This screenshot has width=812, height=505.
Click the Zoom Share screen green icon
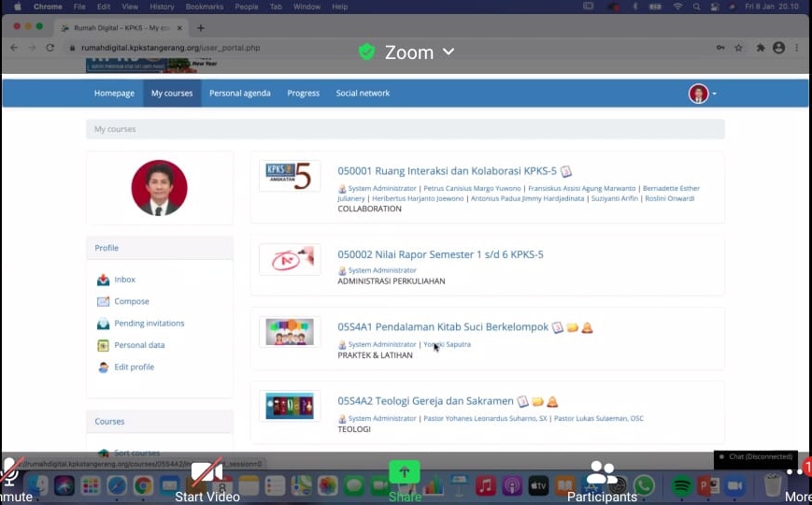pos(405,472)
